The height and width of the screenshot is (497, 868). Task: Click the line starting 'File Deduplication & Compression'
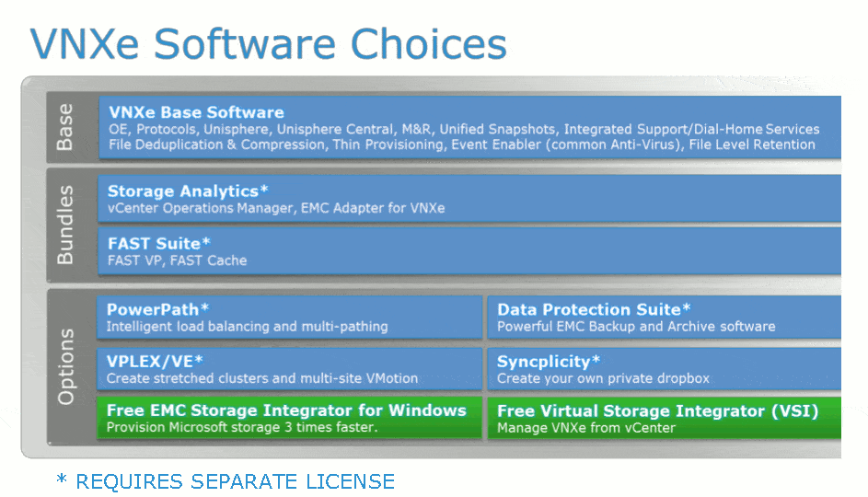pyautogui.click(x=462, y=145)
